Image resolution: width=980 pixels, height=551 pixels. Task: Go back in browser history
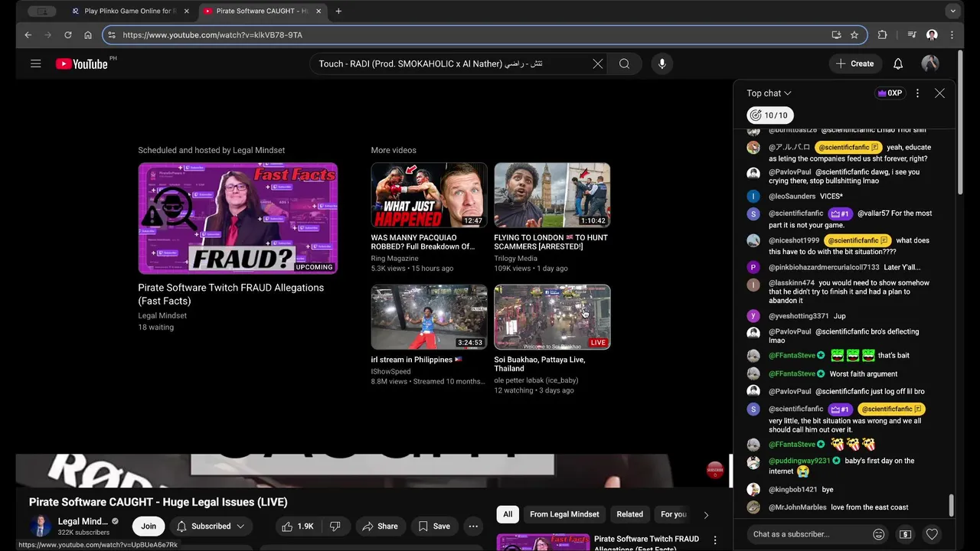(x=28, y=35)
